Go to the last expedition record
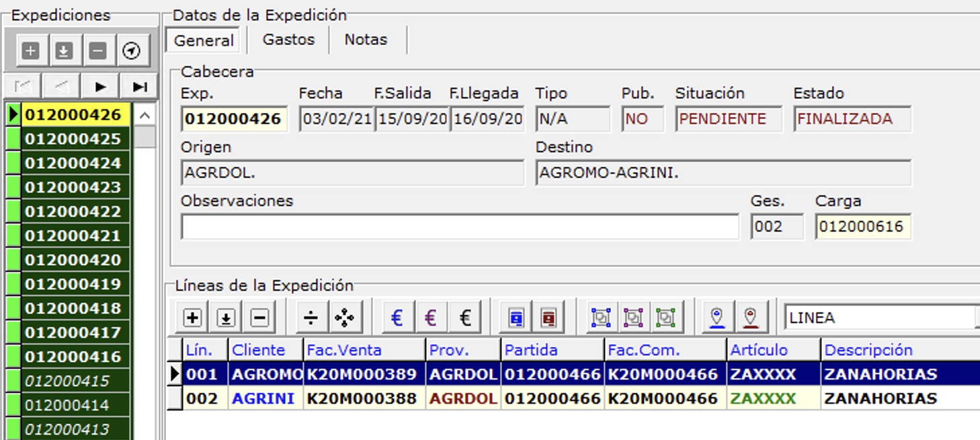980x440 pixels. tap(140, 87)
